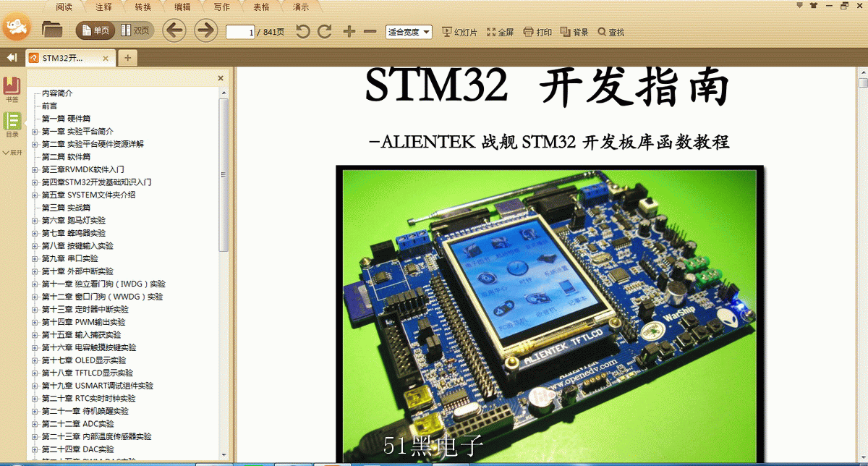Open the fit width zoom dropdown (适合宽度)
This screenshot has height=466, width=868.
pos(409,32)
